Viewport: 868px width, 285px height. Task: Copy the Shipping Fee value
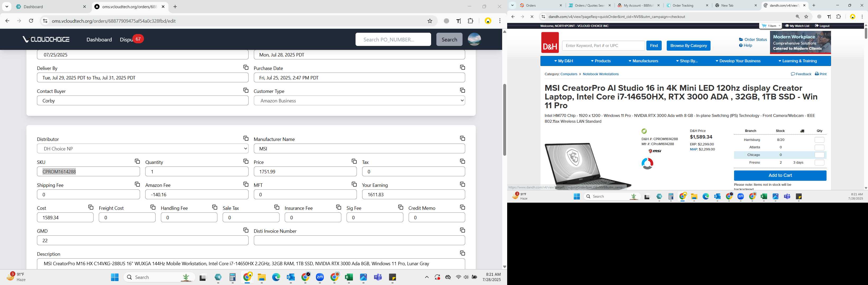pyautogui.click(x=137, y=184)
